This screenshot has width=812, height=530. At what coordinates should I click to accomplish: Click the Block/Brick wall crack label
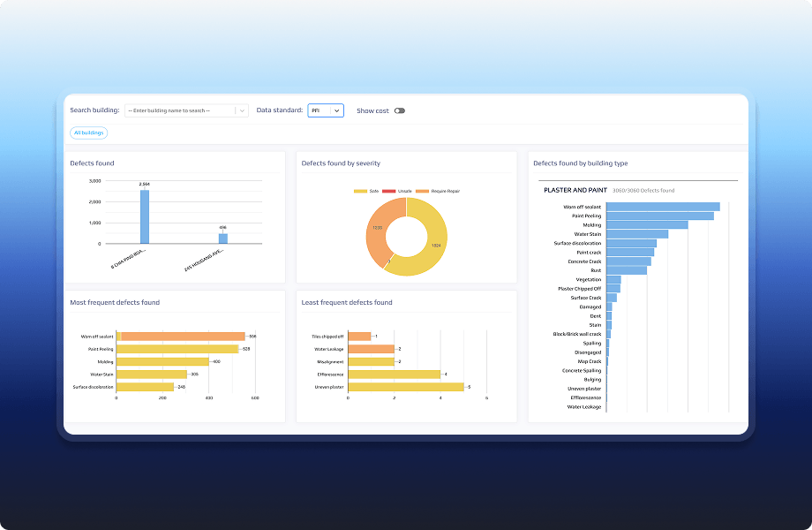[577, 334]
